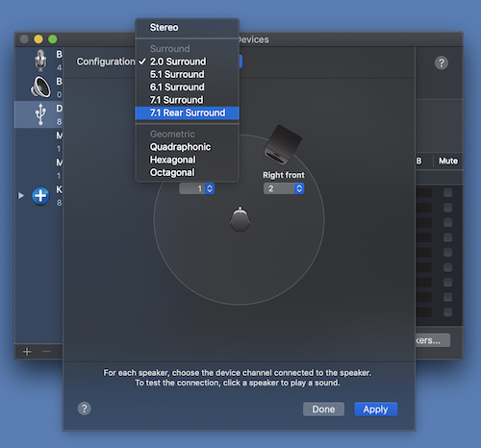Expand the aggregate device disclosure triangle
This screenshot has width=481, height=448.
(21, 195)
